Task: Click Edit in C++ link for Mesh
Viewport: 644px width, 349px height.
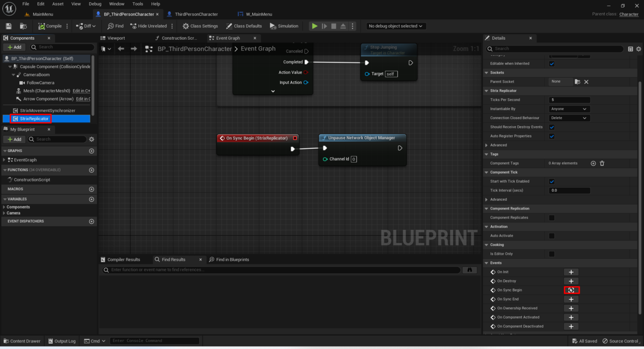Action: tap(81, 91)
